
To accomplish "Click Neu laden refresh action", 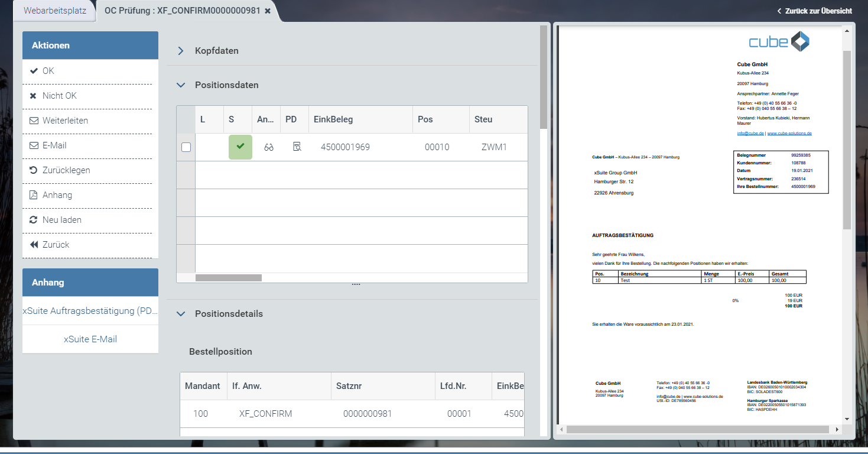I will pos(61,220).
